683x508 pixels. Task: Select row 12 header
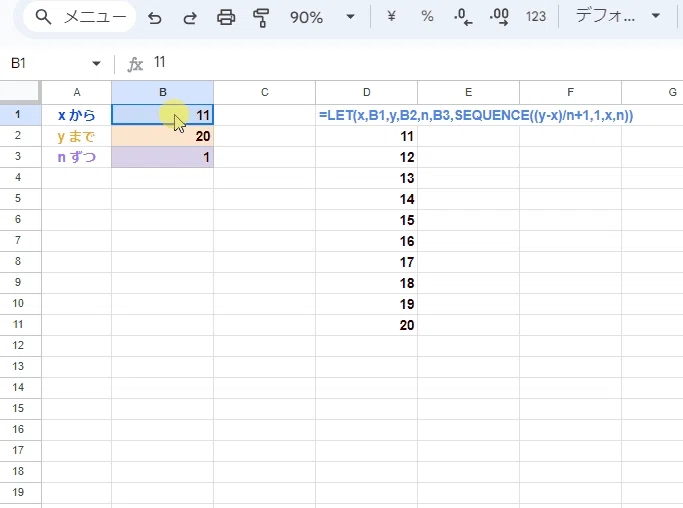[x=20, y=345]
